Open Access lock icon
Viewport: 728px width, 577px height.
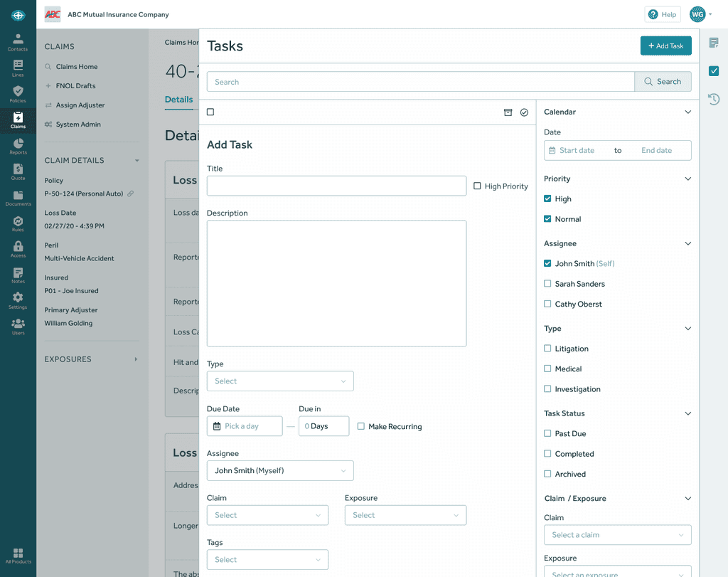pyautogui.click(x=18, y=249)
